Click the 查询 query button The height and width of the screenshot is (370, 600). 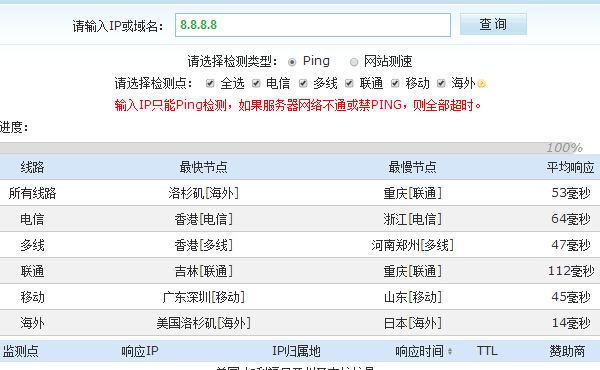[493, 24]
